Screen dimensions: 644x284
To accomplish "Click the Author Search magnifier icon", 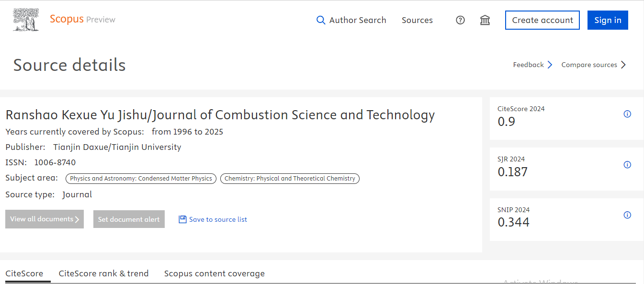I will (321, 20).
